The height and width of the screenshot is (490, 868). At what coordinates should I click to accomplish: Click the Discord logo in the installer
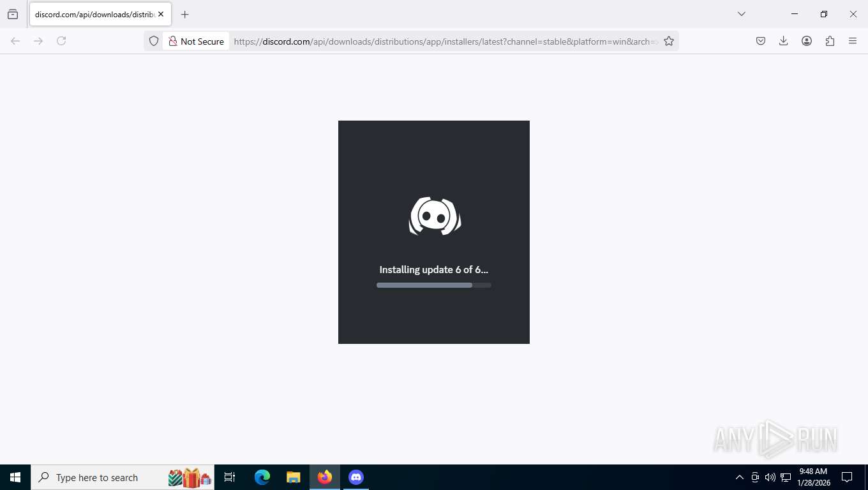(435, 216)
